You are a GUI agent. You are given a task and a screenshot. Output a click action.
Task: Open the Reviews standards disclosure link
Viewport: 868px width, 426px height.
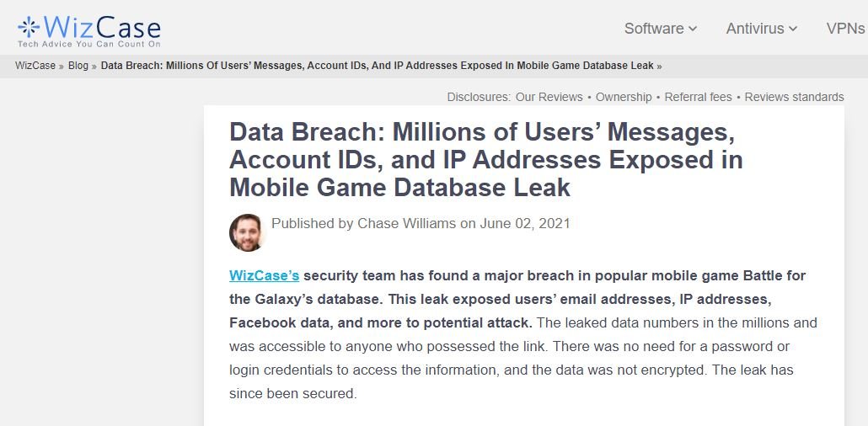point(795,97)
